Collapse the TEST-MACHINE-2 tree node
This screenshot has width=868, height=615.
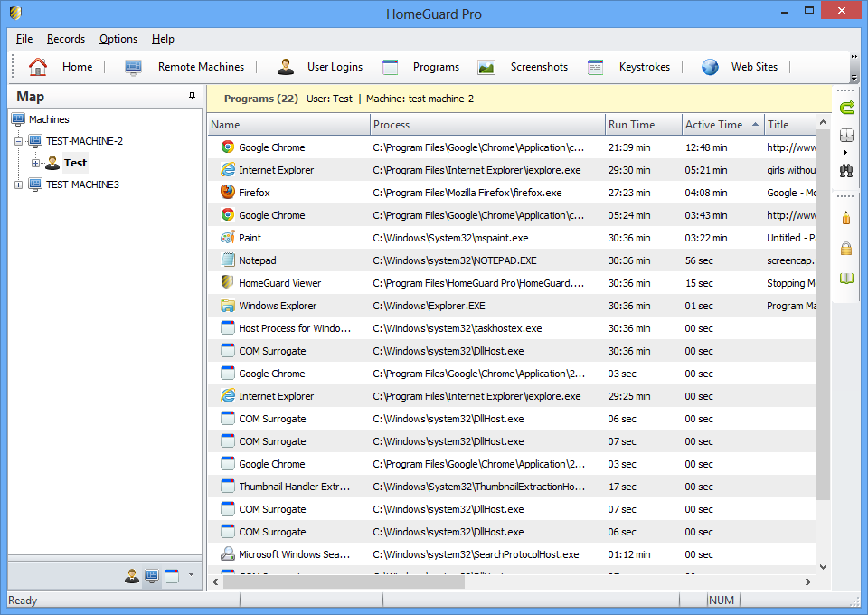pyautogui.click(x=18, y=141)
